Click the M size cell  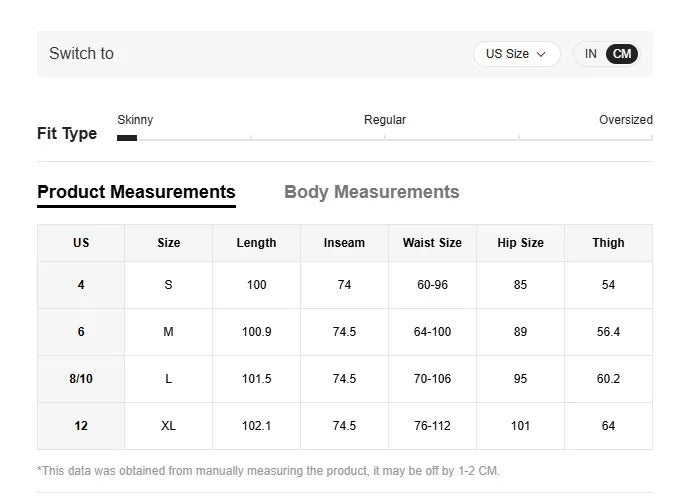169,332
